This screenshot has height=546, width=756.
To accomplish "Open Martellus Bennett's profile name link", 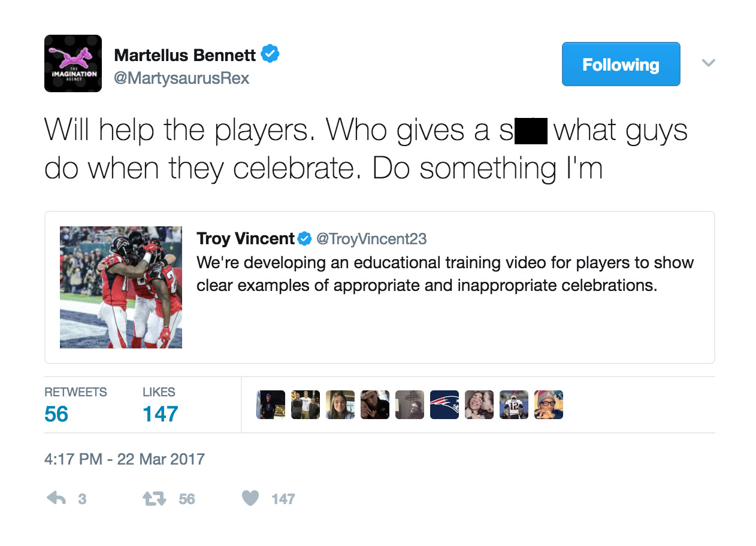I will click(x=185, y=56).
